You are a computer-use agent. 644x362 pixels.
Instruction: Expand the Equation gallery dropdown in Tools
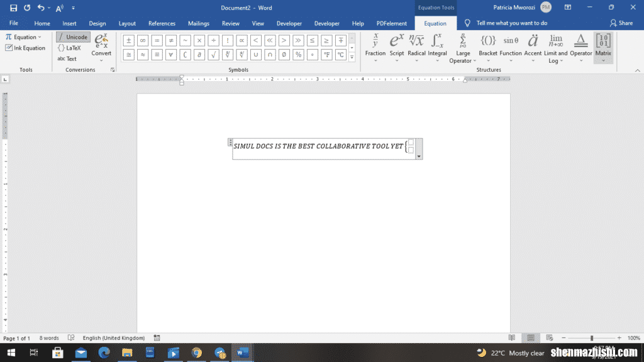[x=40, y=37]
